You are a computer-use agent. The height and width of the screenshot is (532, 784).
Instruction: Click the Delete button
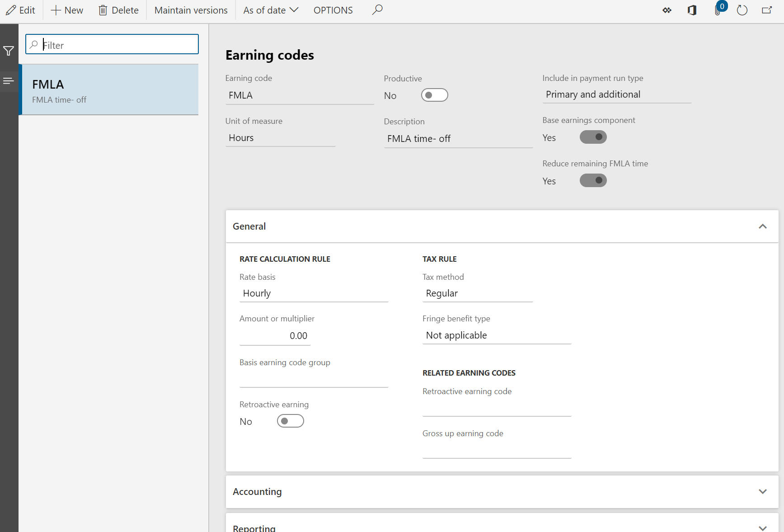pyautogui.click(x=118, y=10)
